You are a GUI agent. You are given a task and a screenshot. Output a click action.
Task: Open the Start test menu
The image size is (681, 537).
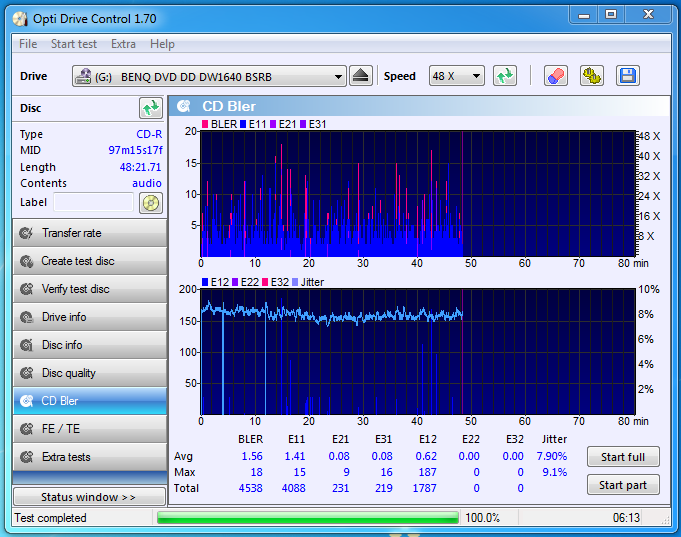coord(74,44)
